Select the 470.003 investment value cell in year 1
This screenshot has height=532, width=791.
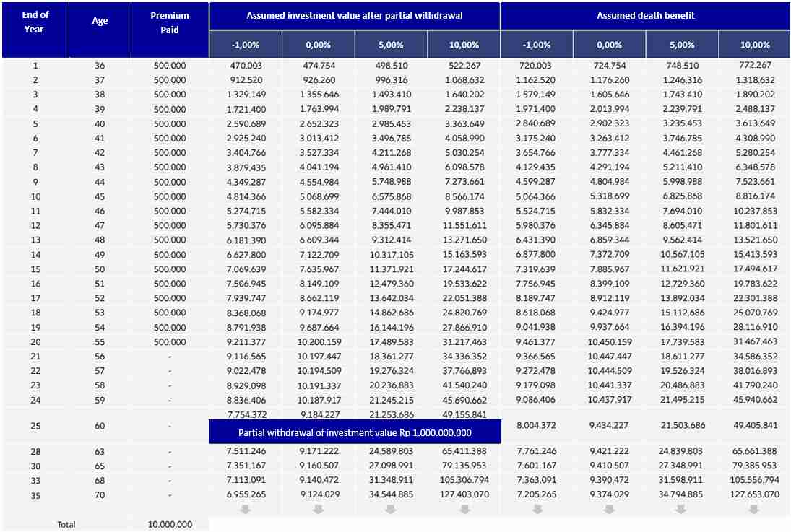[x=246, y=66]
